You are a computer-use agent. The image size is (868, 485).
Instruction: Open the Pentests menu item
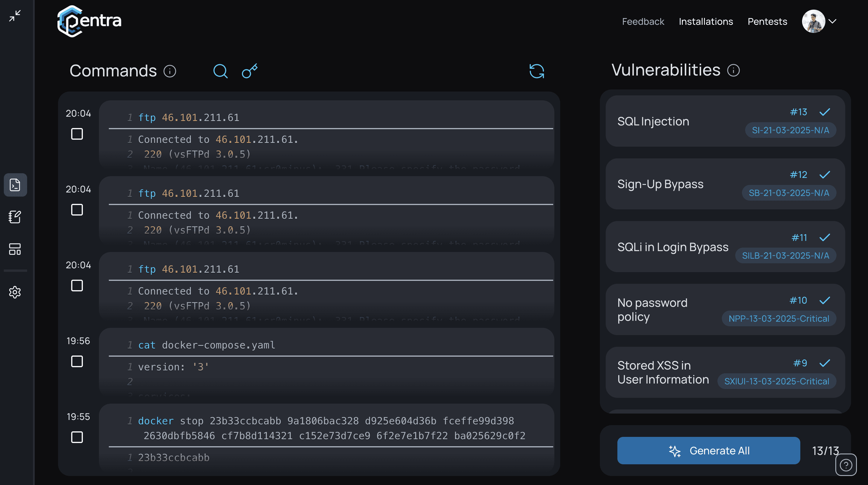pyautogui.click(x=767, y=22)
